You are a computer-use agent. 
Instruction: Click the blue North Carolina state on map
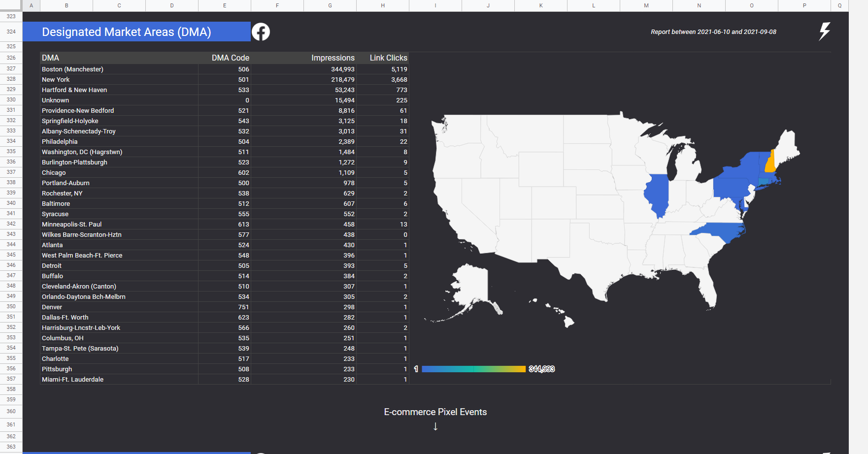click(x=720, y=231)
